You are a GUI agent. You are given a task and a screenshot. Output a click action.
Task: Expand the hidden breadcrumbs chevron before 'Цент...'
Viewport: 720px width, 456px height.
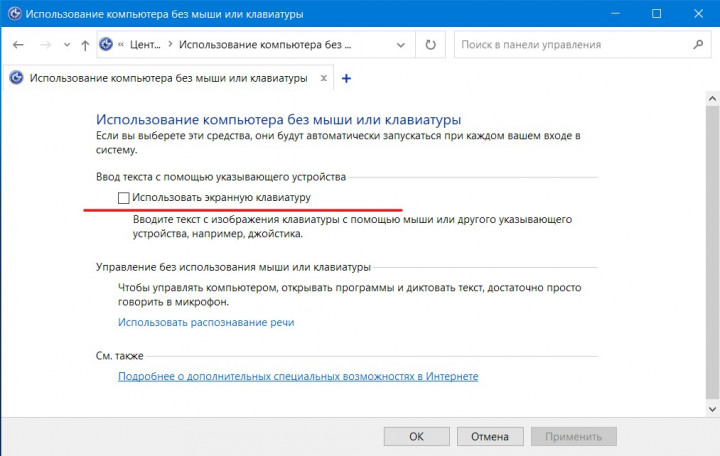[x=121, y=45]
